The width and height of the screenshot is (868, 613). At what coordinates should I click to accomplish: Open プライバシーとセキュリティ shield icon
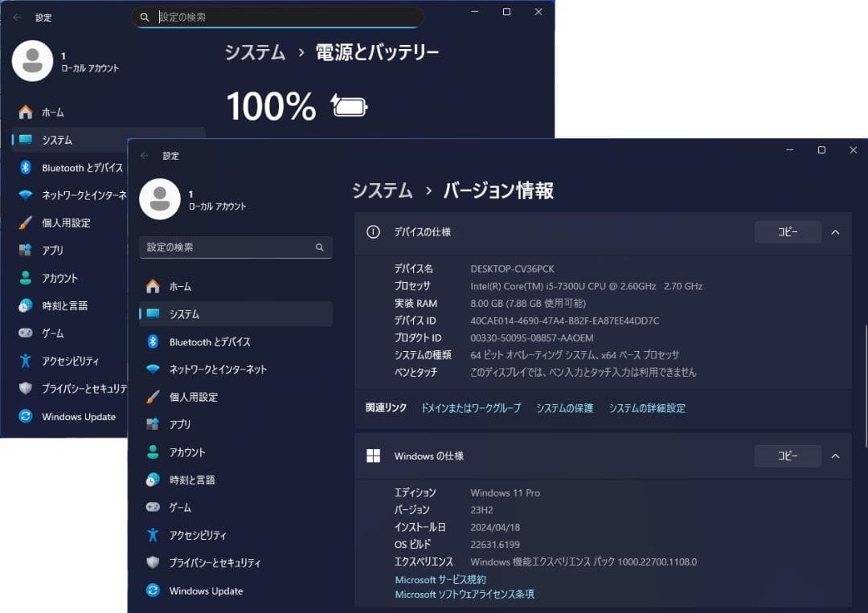tap(154, 562)
